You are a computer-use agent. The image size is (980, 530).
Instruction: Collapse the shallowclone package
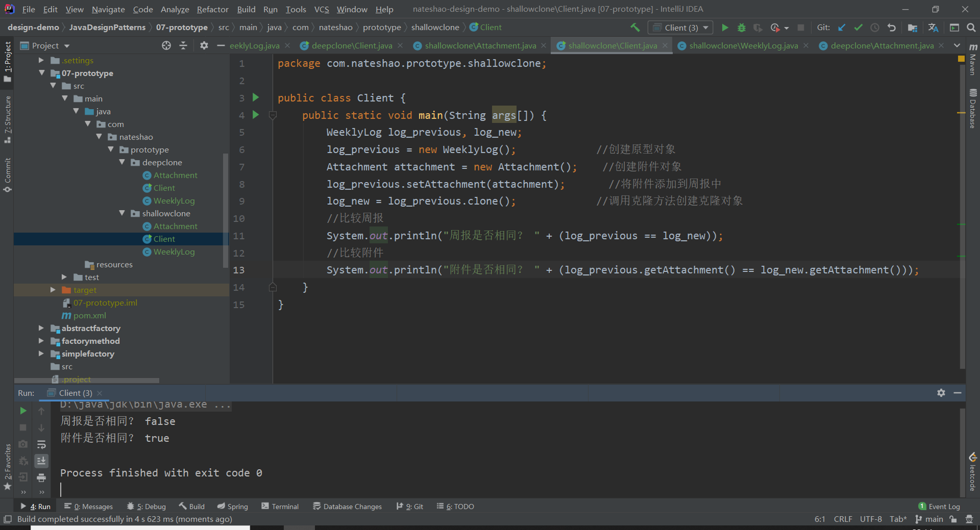pyautogui.click(x=122, y=213)
